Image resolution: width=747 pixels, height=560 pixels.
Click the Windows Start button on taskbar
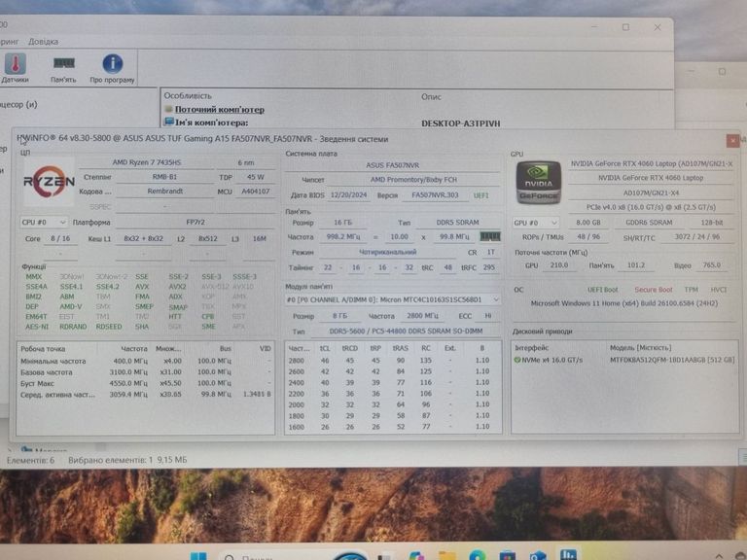pyautogui.click(x=198, y=557)
